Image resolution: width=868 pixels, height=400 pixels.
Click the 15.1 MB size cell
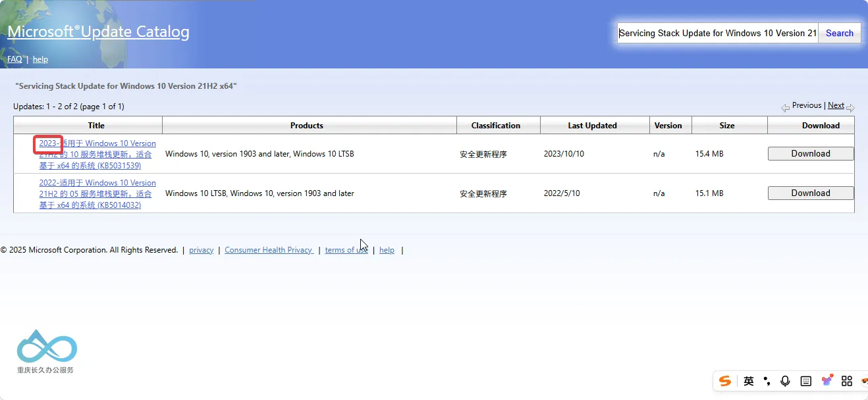pyautogui.click(x=709, y=193)
